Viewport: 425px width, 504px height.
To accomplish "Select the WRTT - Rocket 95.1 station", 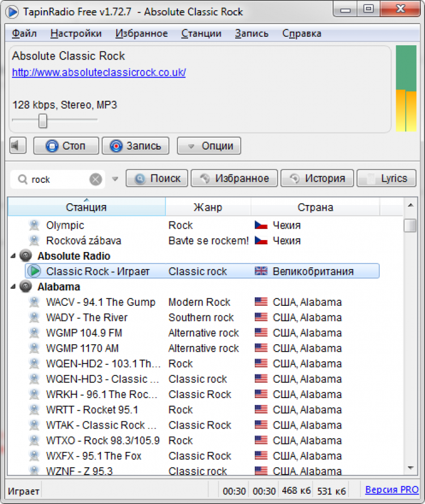I will (202, 409).
